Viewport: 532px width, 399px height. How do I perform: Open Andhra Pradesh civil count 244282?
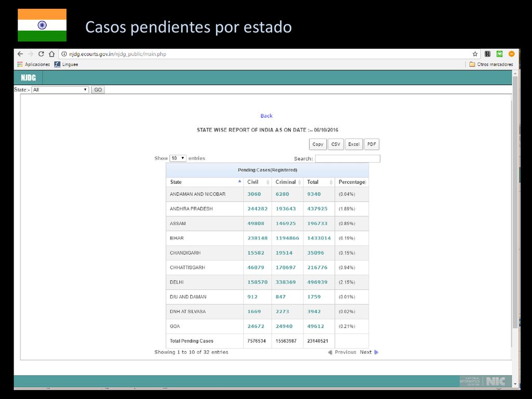[x=258, y=209]
